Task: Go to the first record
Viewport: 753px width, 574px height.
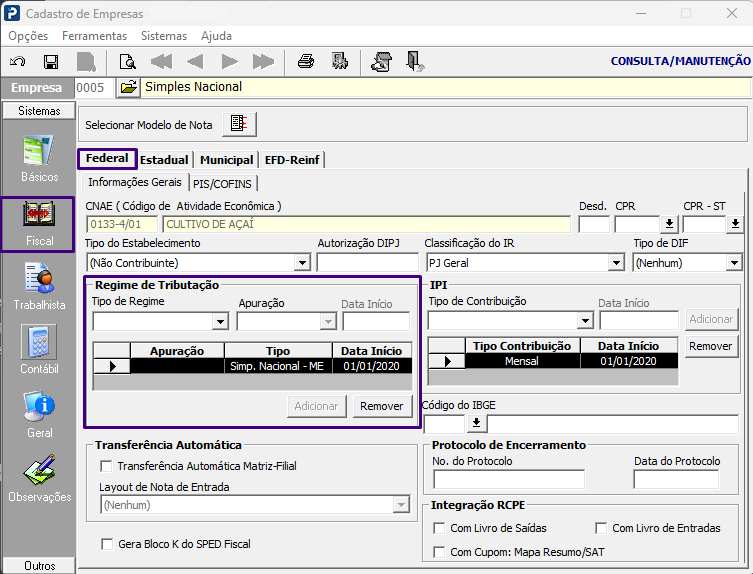Action: 161,61
